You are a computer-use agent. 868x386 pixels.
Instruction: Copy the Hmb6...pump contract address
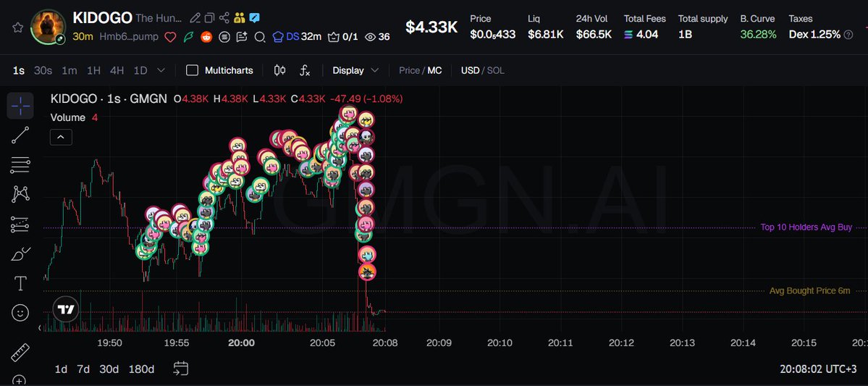coord(129,37)
